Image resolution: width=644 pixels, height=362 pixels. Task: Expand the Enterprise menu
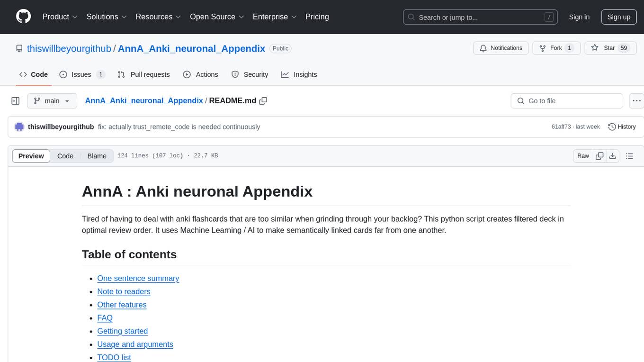point(275,17)
